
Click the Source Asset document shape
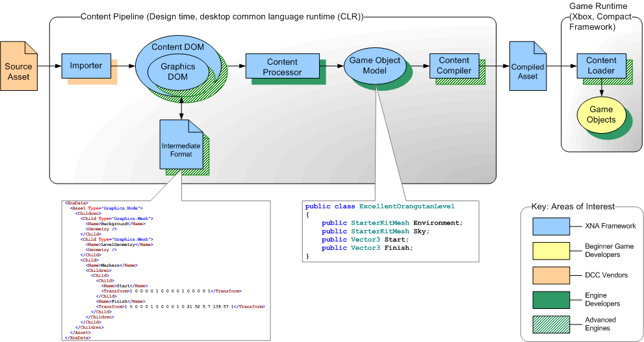(18, 66)
